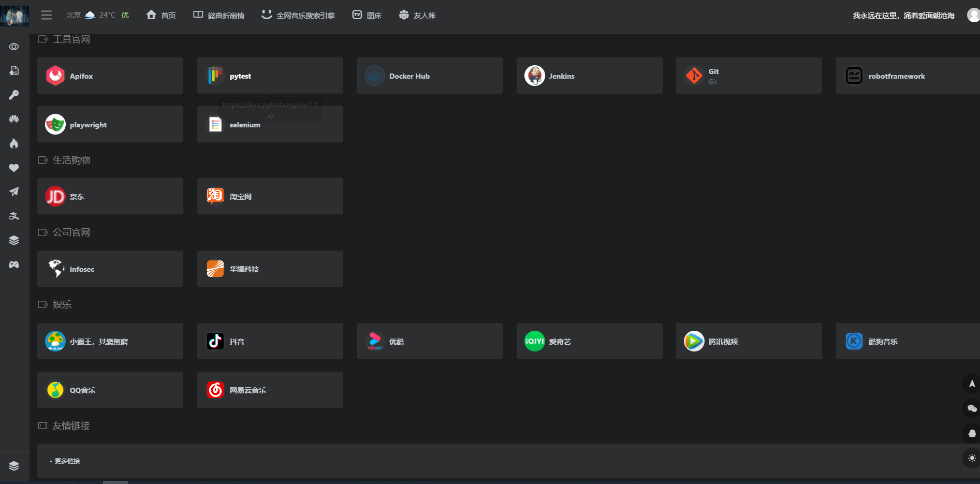Image resolution: width=980 pixels, height=484 pixels.
Task: Open the hamburger menu in the header
Action: coord(47,15)
